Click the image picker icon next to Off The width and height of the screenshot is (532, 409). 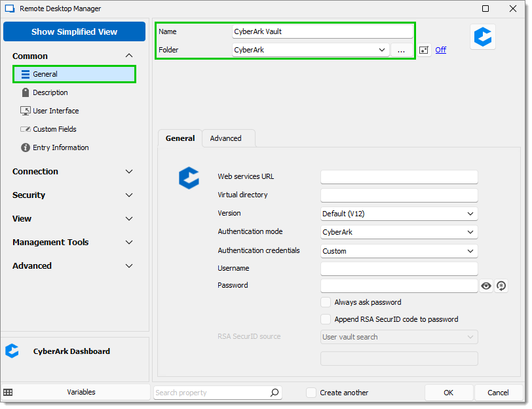424,50
